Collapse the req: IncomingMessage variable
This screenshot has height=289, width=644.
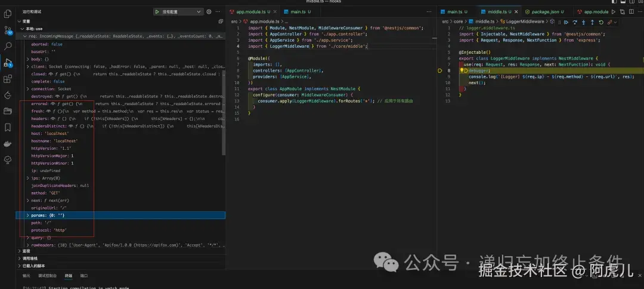coord(25,36)
